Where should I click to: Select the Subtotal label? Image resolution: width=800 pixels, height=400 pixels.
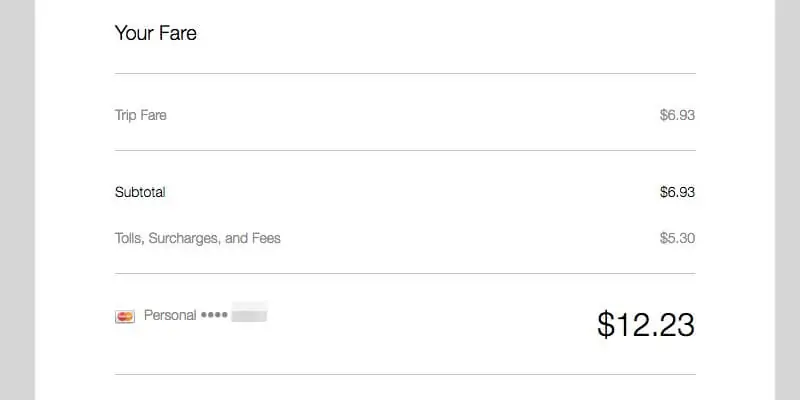tap(140, 192)
